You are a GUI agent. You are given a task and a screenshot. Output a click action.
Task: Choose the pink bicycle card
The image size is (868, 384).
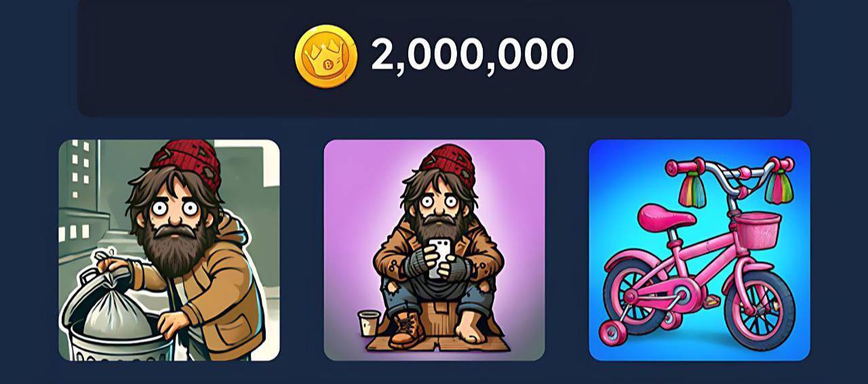pos(700,250)
